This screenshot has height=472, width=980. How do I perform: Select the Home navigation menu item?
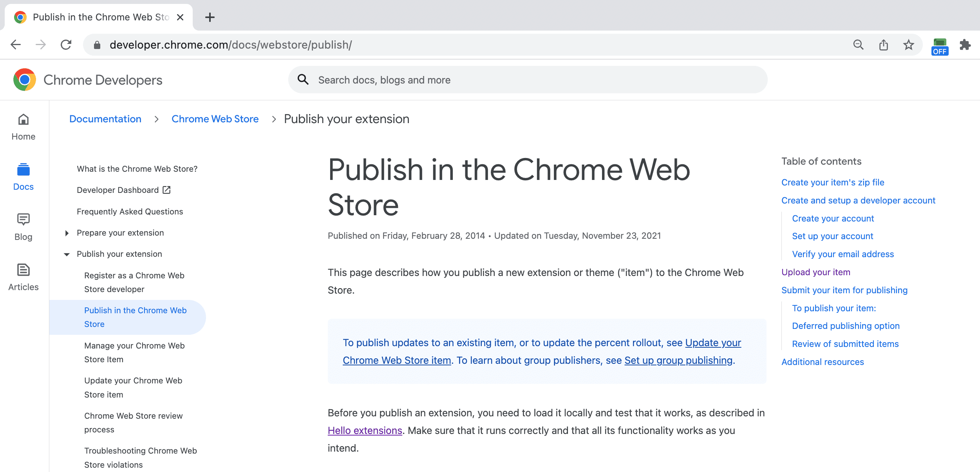[23, 128]
